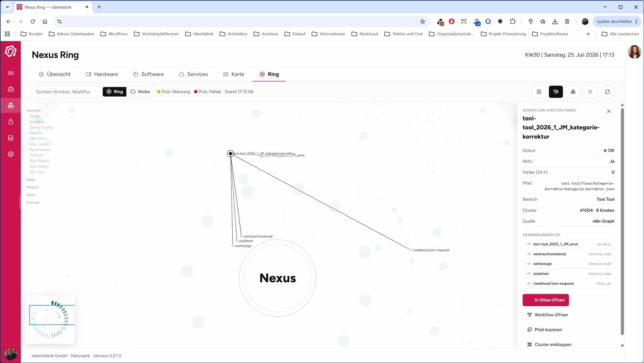
Task: Collapse the Agenten group in tree
Action: [x=34, y=110]
